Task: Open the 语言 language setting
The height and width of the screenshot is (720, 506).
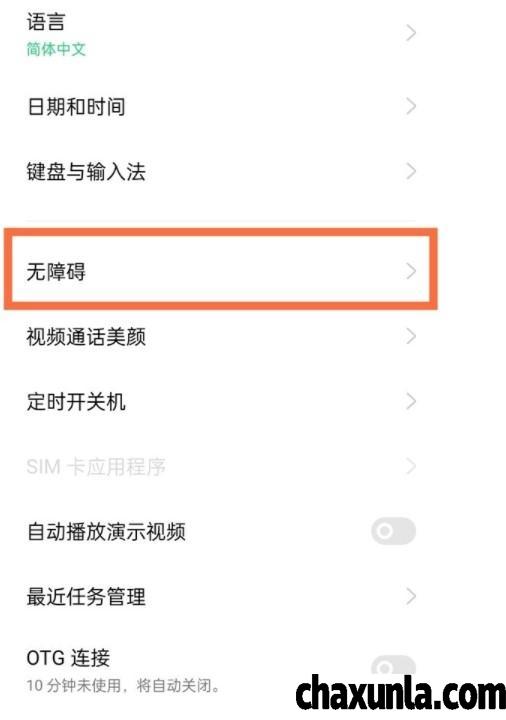Action: tap(220, 33)
